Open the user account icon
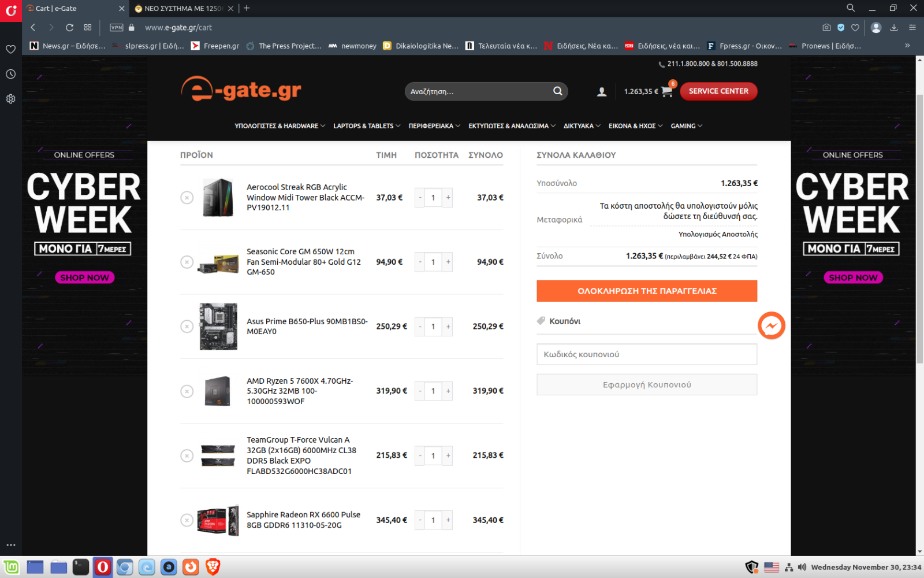Viewport: 924px width, 578px height. click(x=602, y=91)
